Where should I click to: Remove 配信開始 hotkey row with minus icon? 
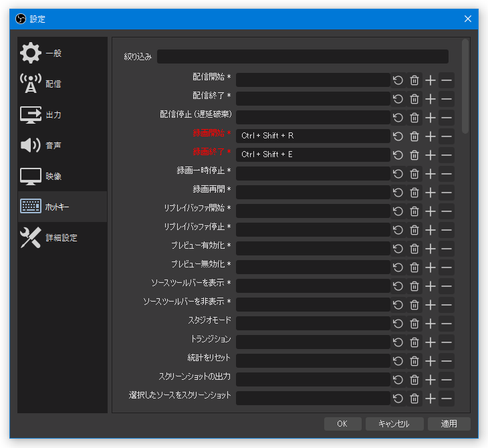point(447,80)
